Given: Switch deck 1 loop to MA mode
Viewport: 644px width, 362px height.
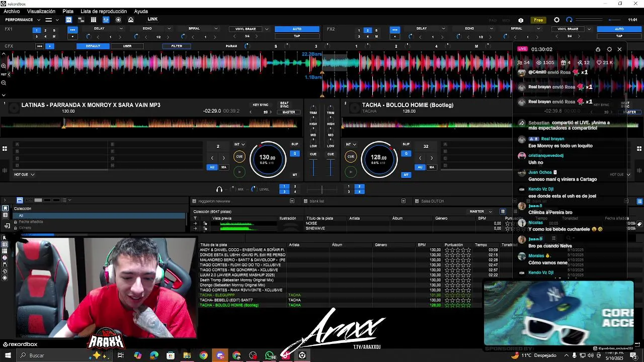Looking at the screenshot, I should point(224,167).
